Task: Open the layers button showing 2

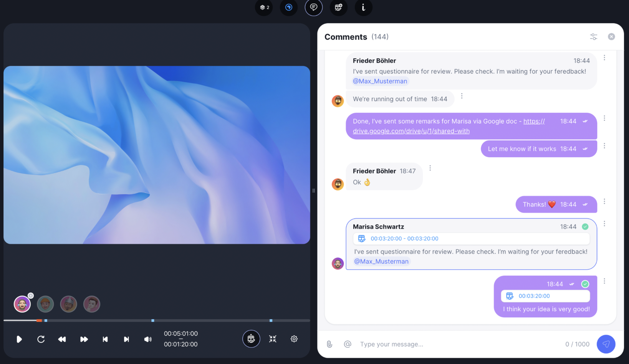Action: click(264, 8)
